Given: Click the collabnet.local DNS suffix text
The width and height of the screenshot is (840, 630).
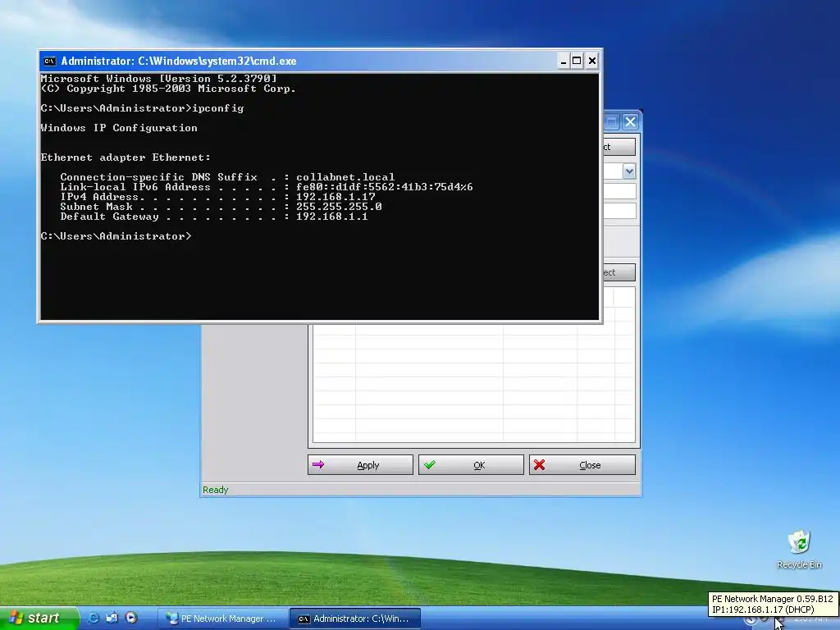Looking at the screenshot, I should pyautogui.click(x=345, y=177).
